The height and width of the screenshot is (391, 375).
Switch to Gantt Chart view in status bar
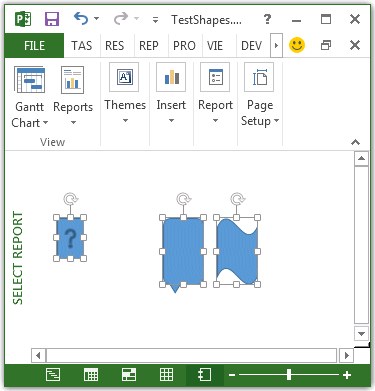53,375
